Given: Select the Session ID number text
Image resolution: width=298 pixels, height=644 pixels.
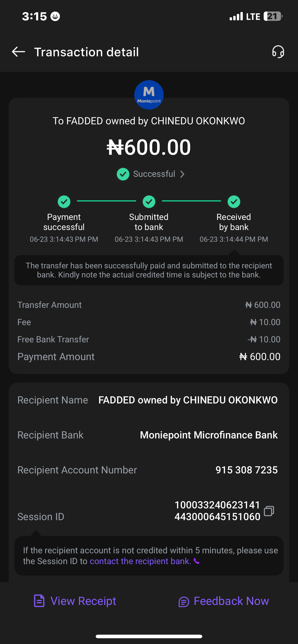Looking at the screenshot, I should pyautogui.click(x=217, y=511).
